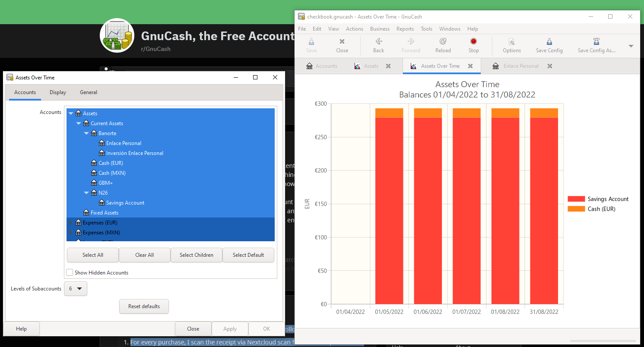
Task: Open the Levels of Subaccounts dropdown
Action: (x=76, y=289)
